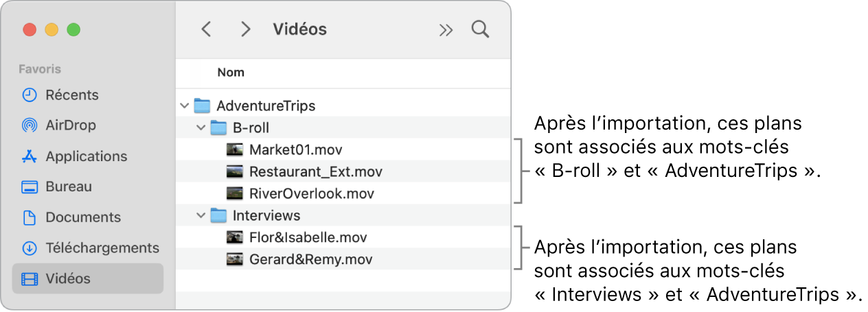Collapse the AdventureTrips folder

pyautogui.click(x=184, y=106)
